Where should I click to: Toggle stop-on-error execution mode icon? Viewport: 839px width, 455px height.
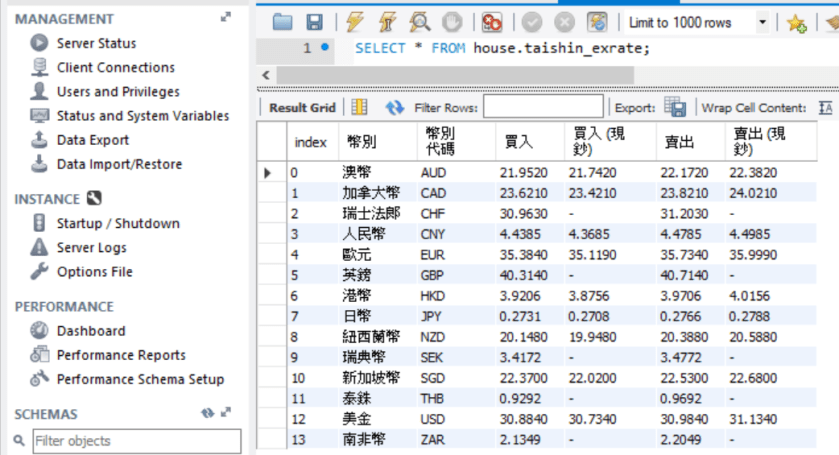pos(492,22)
